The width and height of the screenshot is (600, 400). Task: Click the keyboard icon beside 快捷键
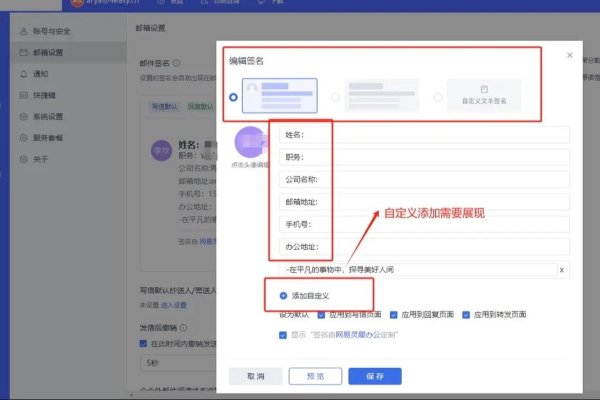[x=23, y=95]
